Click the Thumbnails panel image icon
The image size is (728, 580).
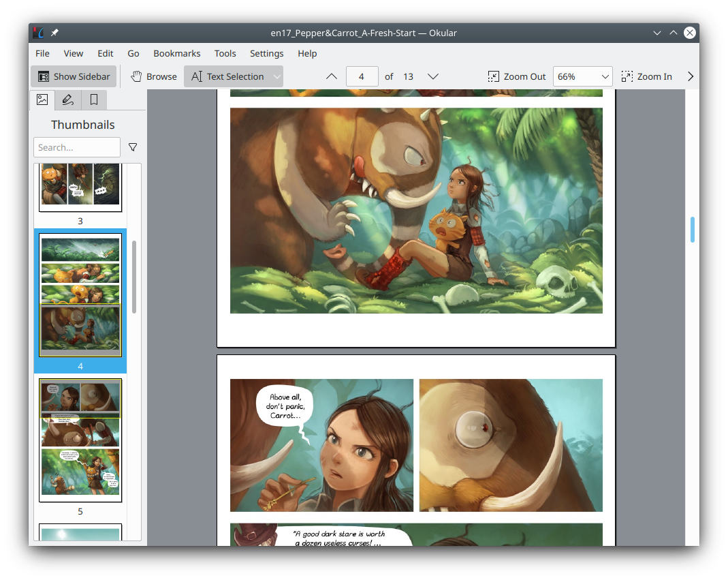(42, 100)
